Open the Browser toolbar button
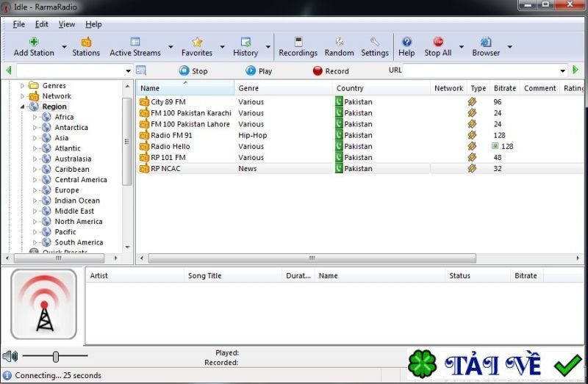Viewport: 588px width, 384px height. [486, 47]
